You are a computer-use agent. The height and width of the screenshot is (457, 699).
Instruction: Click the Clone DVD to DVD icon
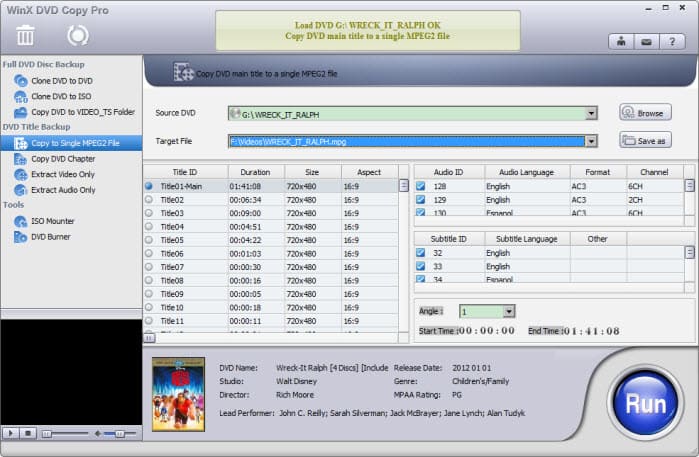pos(21,81)
